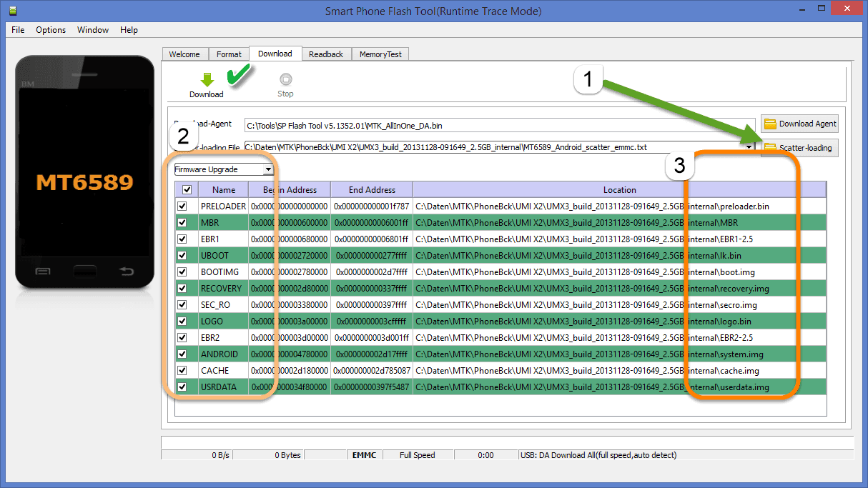Click end address 0x000000002d785087
The image size is (868, 488).
point(372,370)
